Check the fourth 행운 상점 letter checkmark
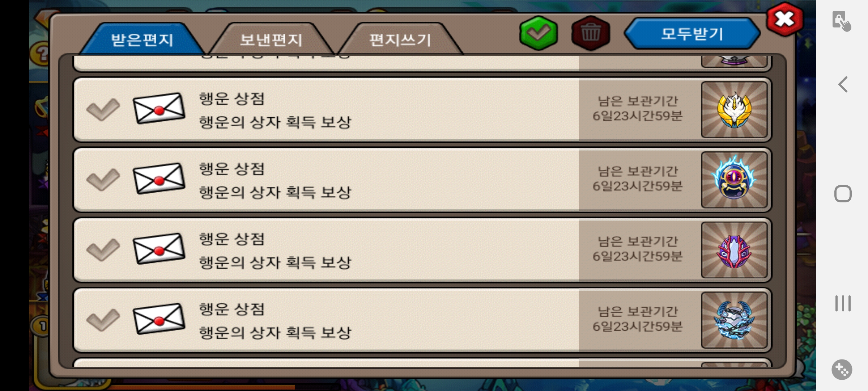Image resolution: width=868 pixels, height=391 pixels. pos(103,320)
